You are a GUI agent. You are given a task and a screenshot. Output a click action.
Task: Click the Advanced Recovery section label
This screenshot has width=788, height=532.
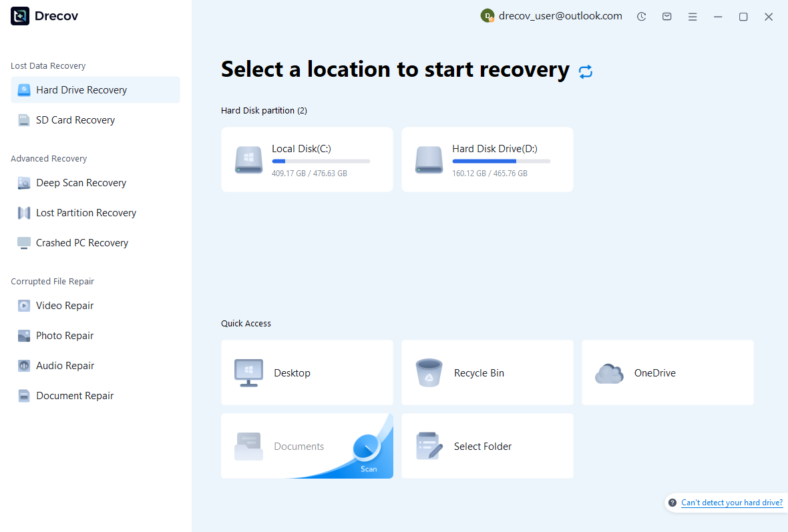click(x=49, y=159)
